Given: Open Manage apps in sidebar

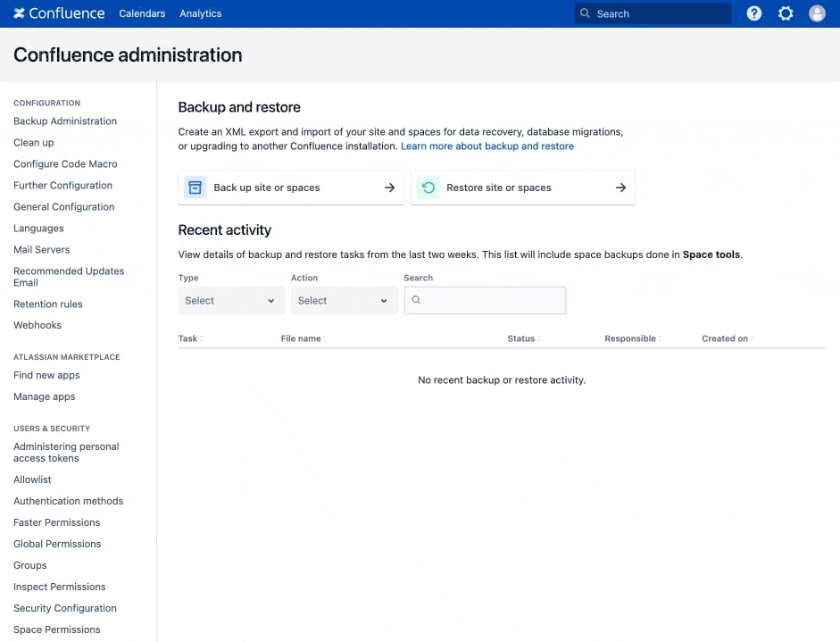Looking at the screenshot, I should (45, 396).
